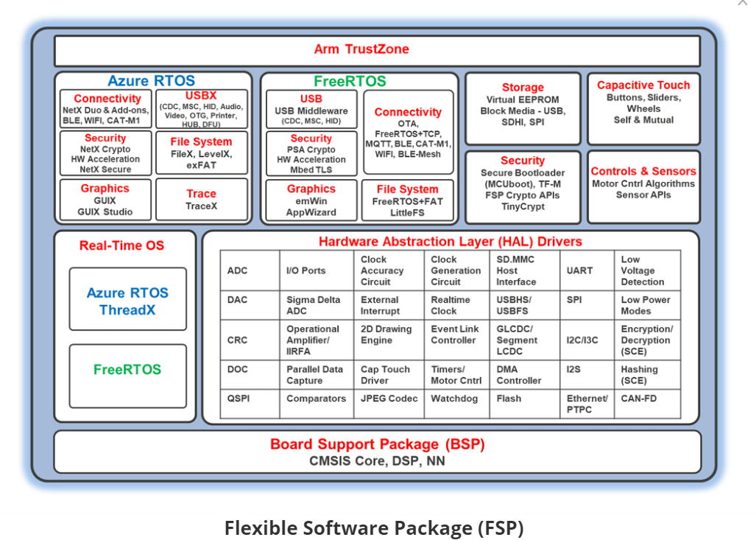
Task: Select the Security box with PSA Crypto
Action: coord(311,154)
